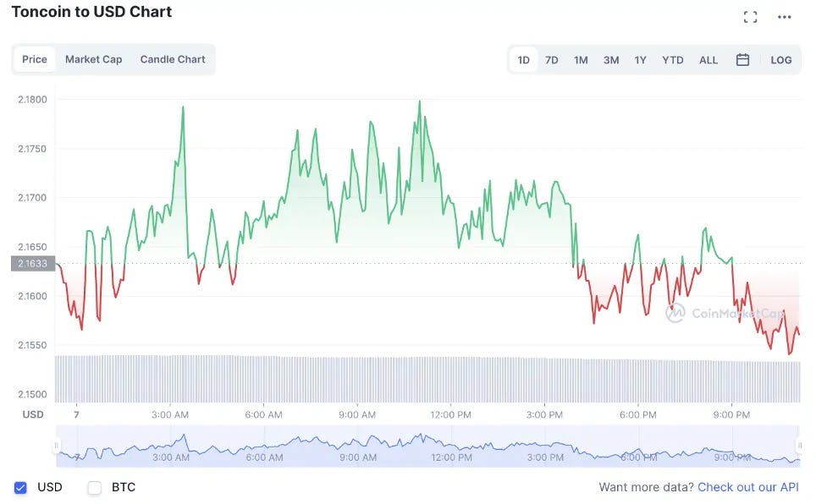Select the Price tab

point(35,59)
